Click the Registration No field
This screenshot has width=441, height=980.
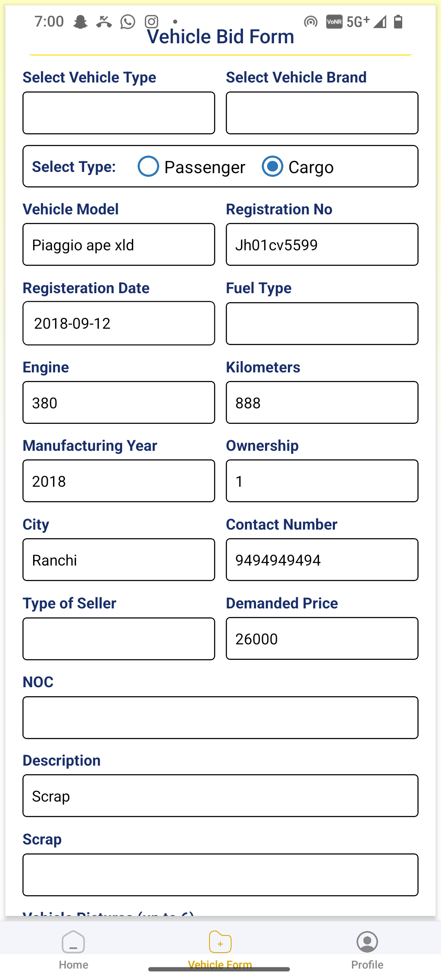322,245
